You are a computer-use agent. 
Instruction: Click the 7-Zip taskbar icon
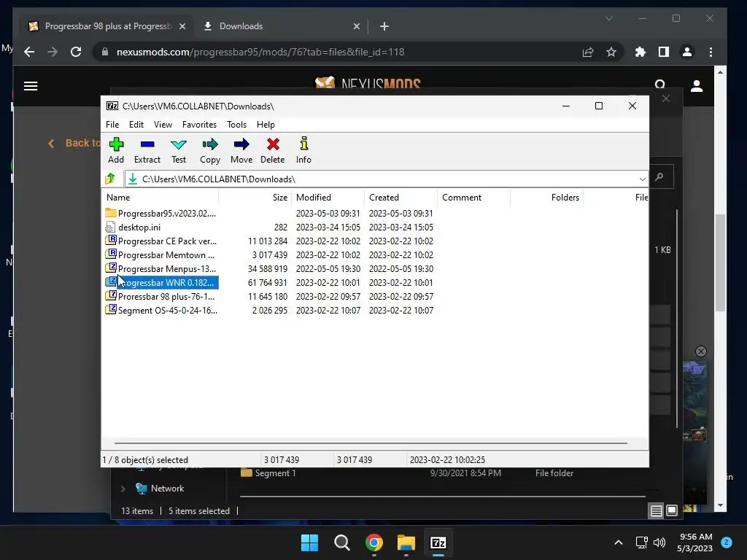click(x=438, y=542)
